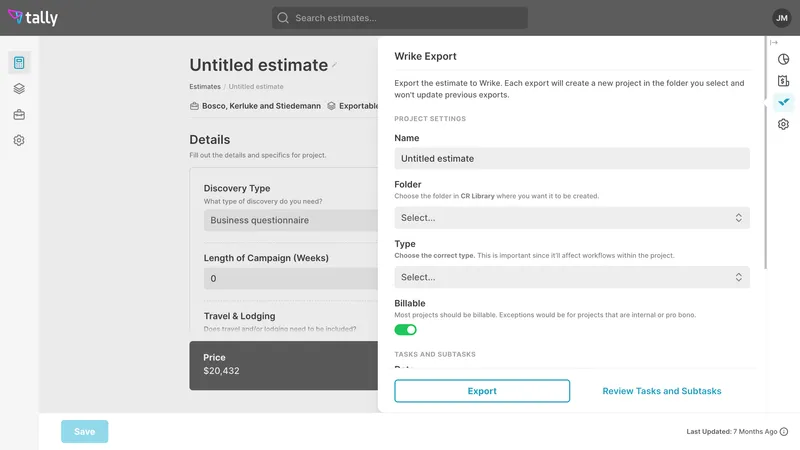Open the pricing dollar document icon
800x450 pixels.
click(783, 81)
